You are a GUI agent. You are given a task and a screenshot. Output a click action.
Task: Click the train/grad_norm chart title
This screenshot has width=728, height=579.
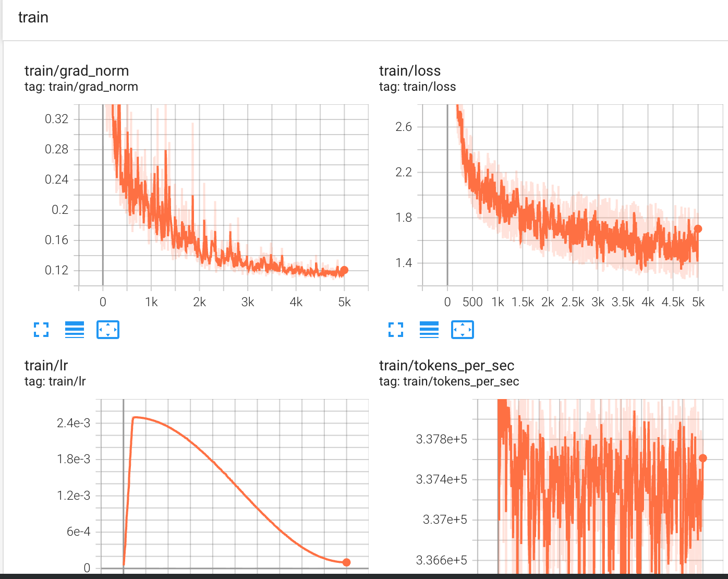[77, 70]
